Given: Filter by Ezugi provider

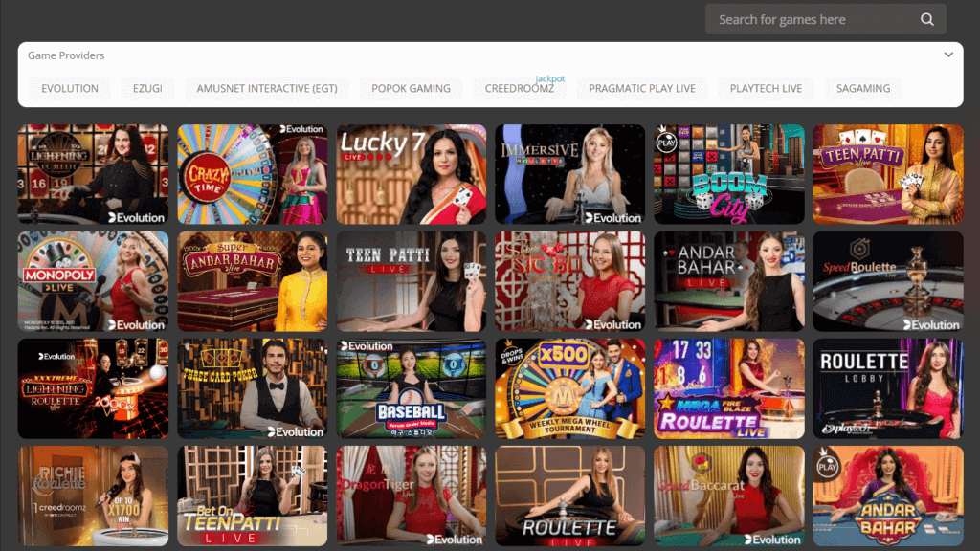Looking at the screenshot, I should tap(147, 89).
